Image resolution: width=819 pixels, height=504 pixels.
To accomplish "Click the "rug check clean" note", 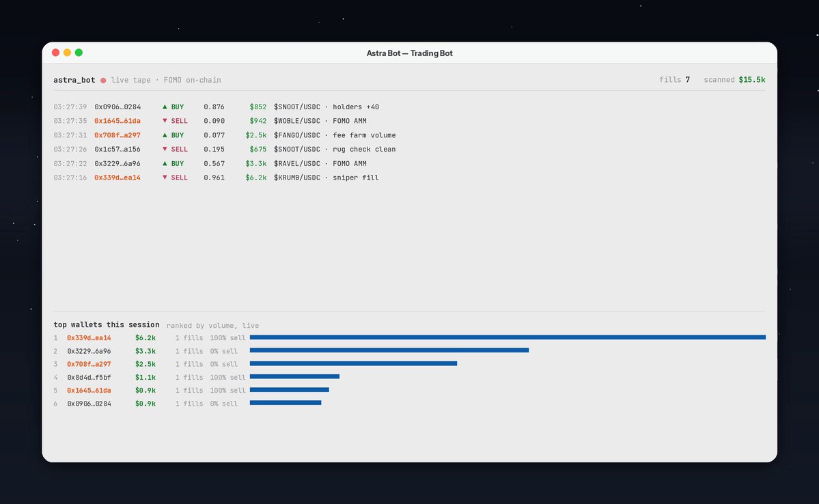I will [364, 149].
